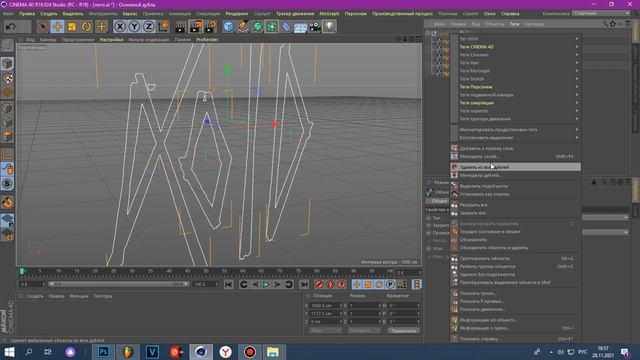Viewport: 640px width, 360px height.
Task: Select the Scale tool
Action: [x=72, y=27]
